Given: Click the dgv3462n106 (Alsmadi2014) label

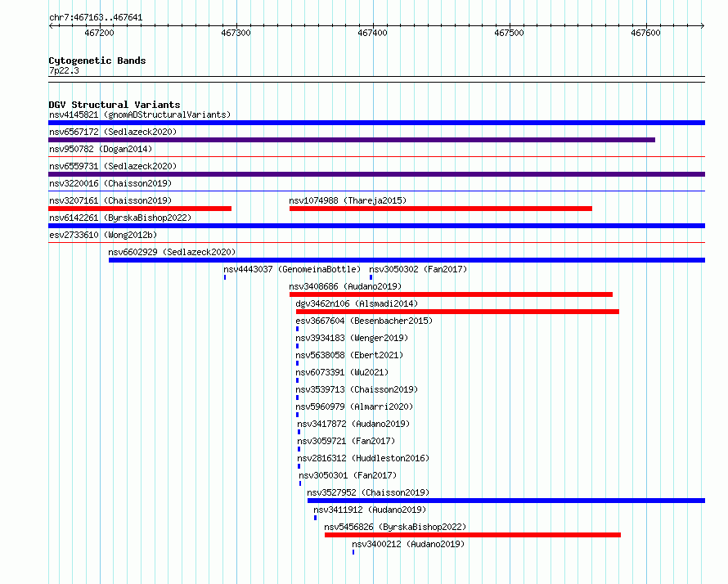Looking at the screenshot, I should (x=357, y=303).
